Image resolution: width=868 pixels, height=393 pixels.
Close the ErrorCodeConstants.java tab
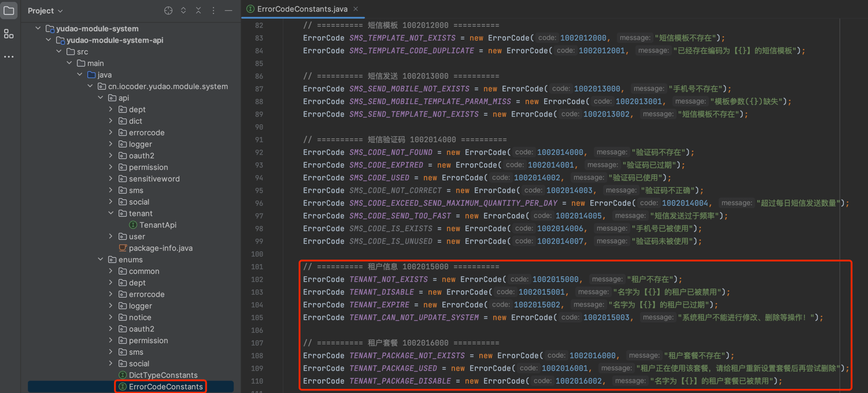(356, 9)
